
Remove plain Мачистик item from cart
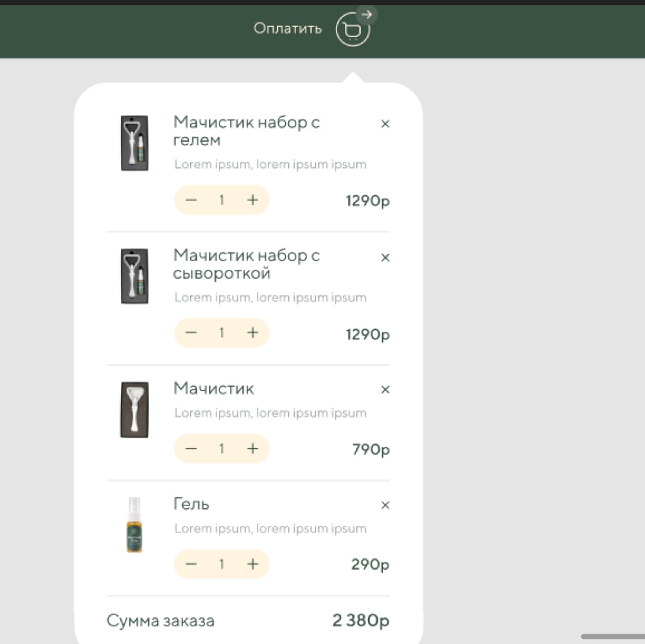385,389
